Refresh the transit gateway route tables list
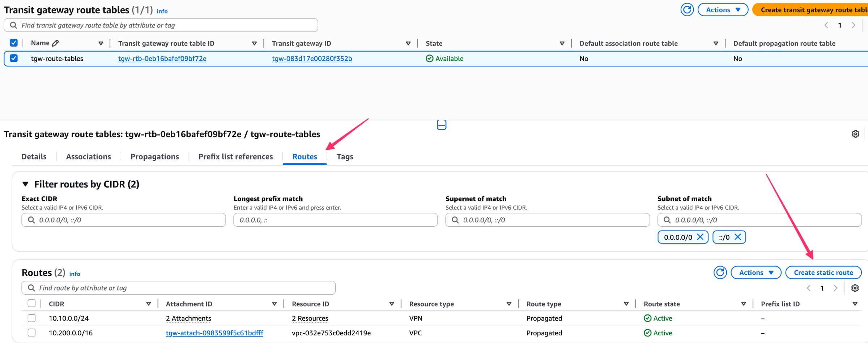Screen dimensions: 868x343 pyautogui.click(x=687, y=9)
